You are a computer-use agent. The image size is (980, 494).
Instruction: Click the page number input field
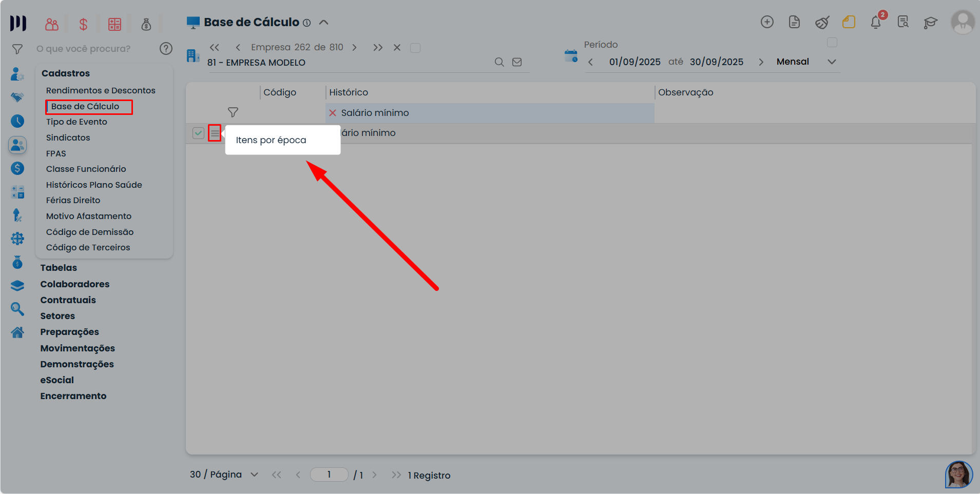point(329,475)
